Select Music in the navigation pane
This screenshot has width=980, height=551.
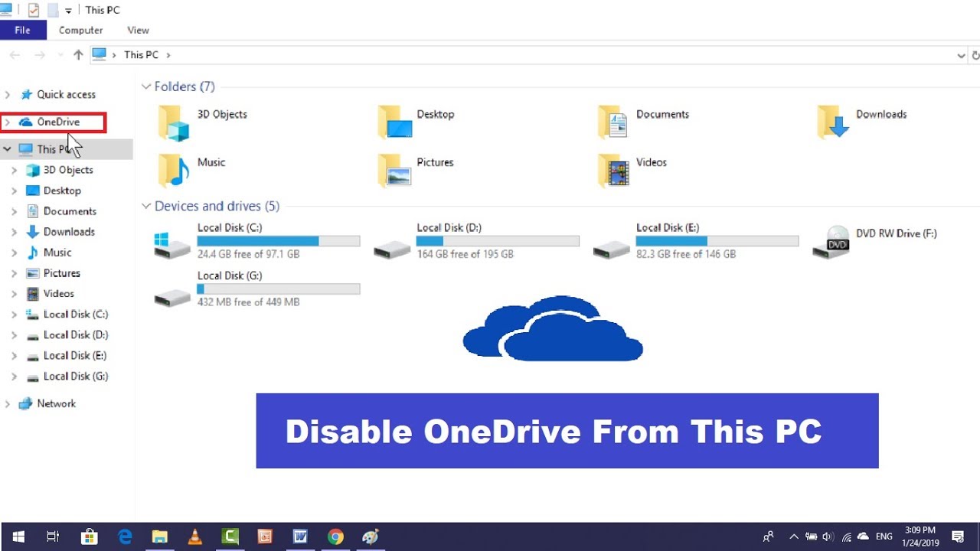(49, 253)
